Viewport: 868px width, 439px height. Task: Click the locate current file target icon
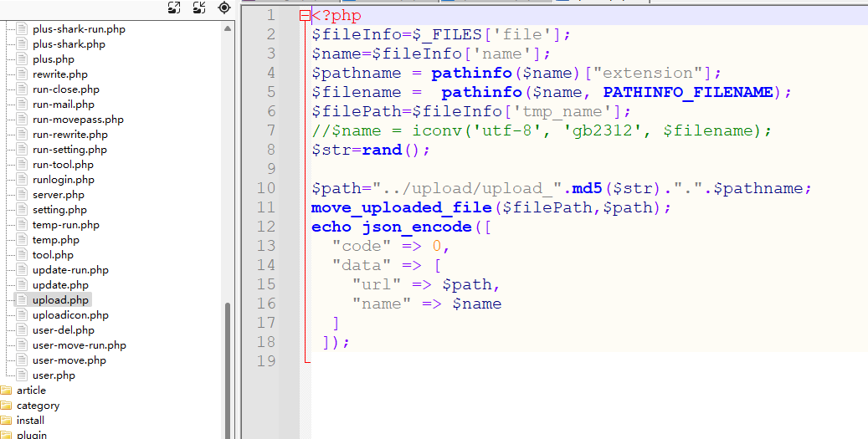[224, 8]
